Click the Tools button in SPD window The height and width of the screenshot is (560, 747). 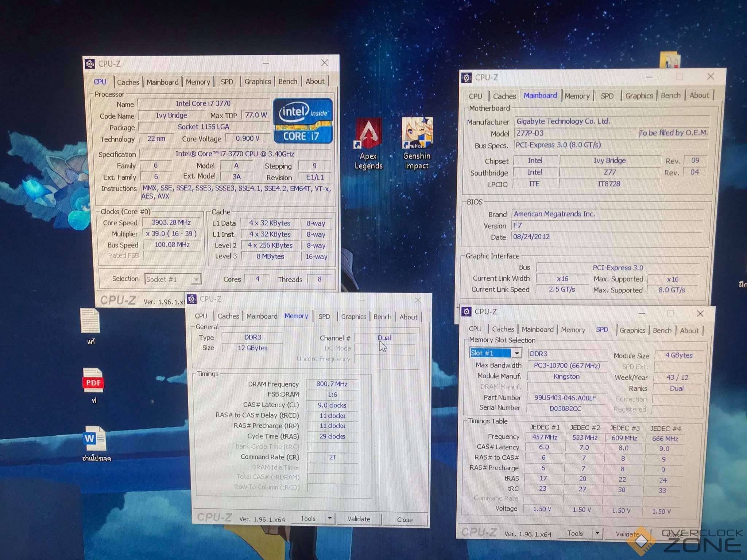(x=575, y=533)
